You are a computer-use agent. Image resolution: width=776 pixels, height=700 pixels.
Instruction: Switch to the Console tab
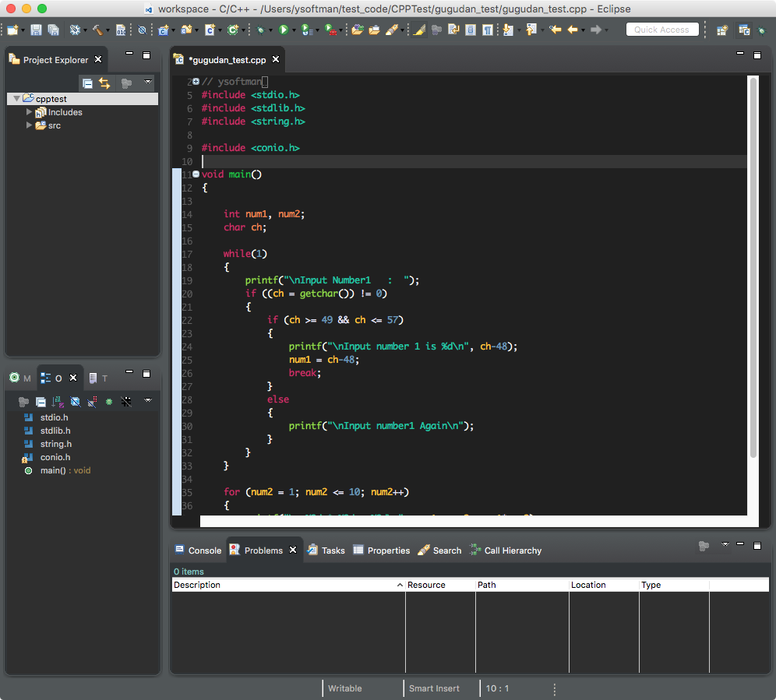click(198, 551)
